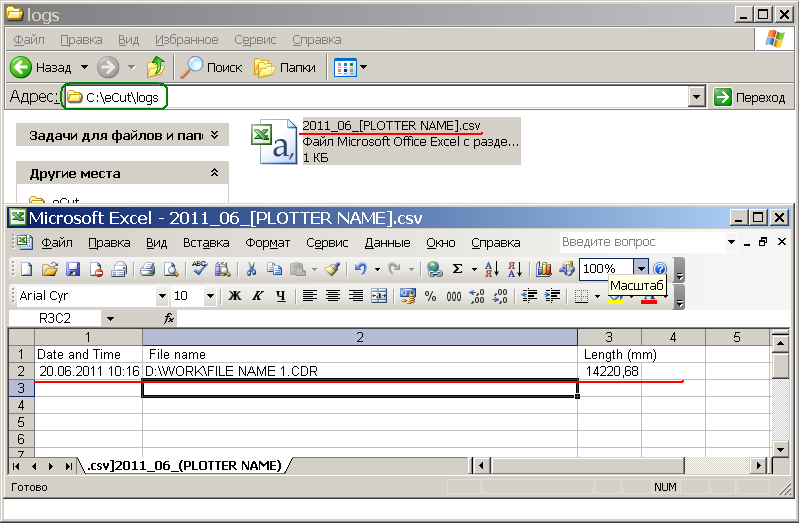Toggle underline Ч formatting
The height and width of the screenshot is (523, 799).
point(281,296)
